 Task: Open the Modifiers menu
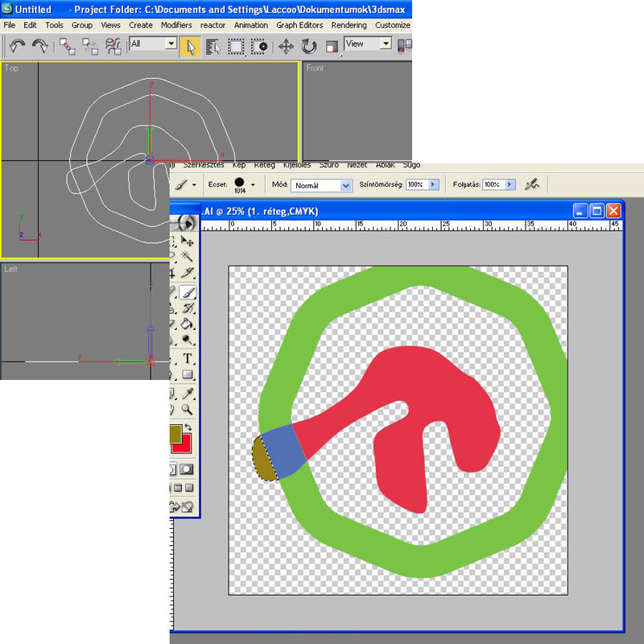(176, 25)
